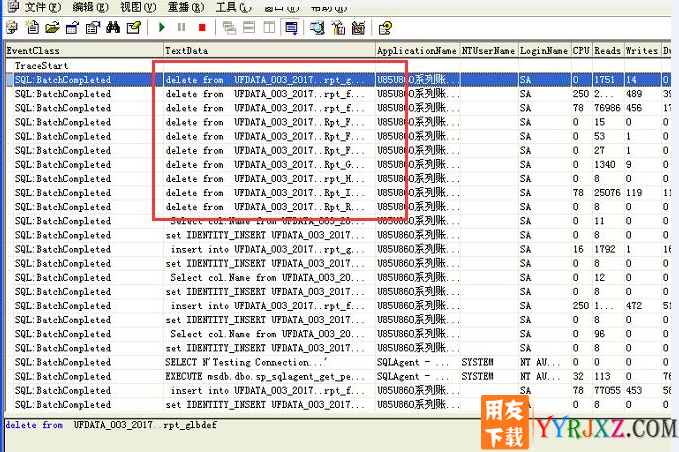Click the delete from UFDATA_003_2017..Rpt_R... cell
Screen dimensions: 679x452
pos(269,207)
